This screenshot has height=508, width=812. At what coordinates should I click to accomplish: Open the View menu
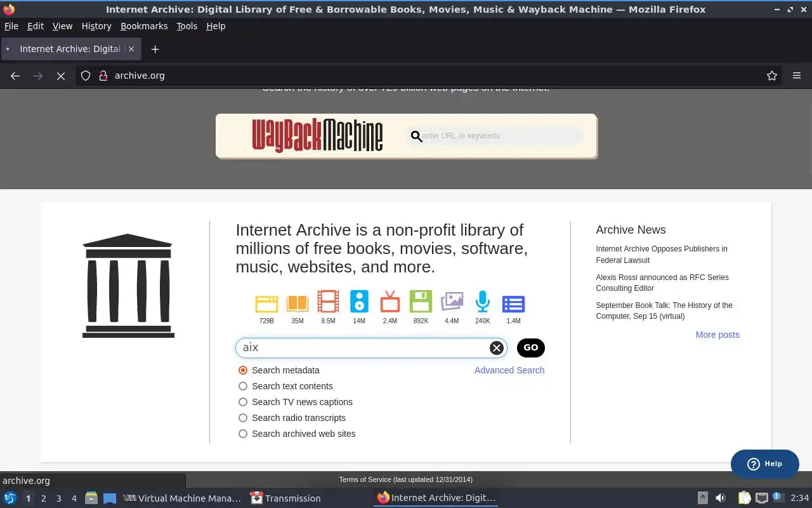(x=62, y=26)
